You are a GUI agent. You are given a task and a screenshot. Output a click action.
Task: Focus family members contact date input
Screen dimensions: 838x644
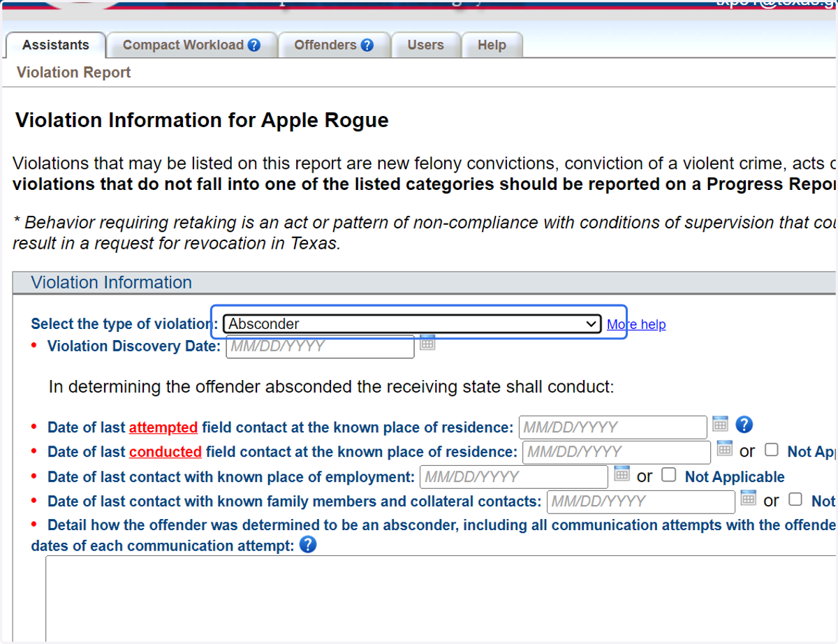tap(641, 502)
